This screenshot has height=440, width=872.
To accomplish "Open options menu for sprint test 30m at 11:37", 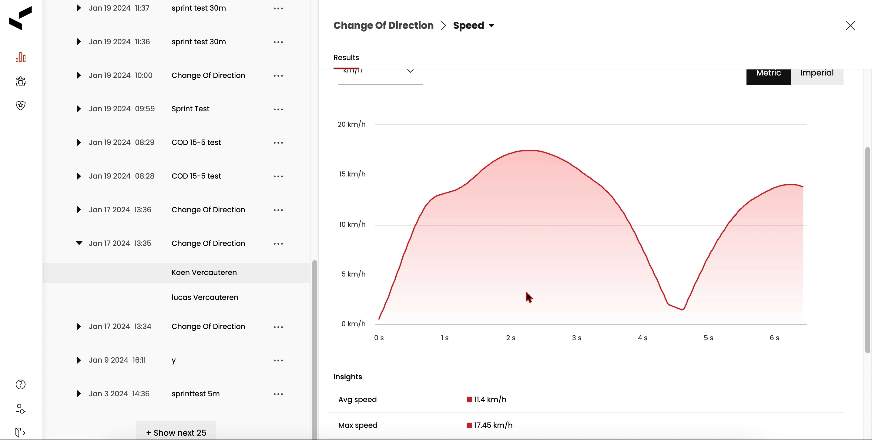I will [x=278, y=8].
